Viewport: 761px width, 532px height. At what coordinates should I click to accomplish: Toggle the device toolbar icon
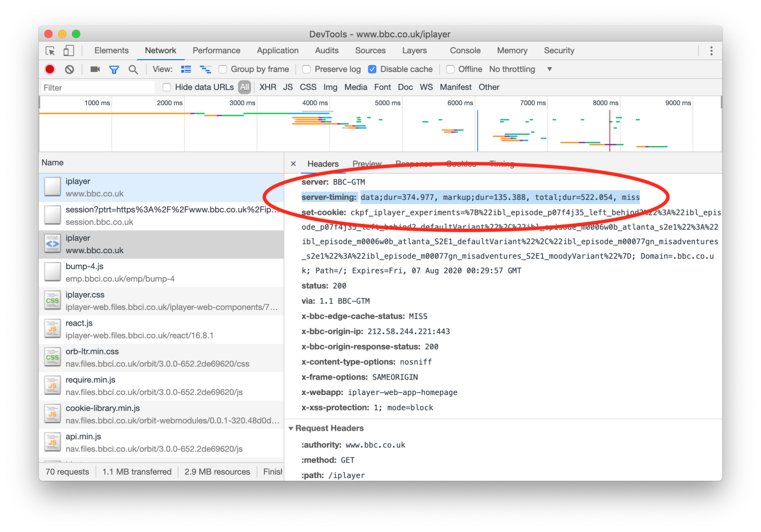tap(69, 51)
